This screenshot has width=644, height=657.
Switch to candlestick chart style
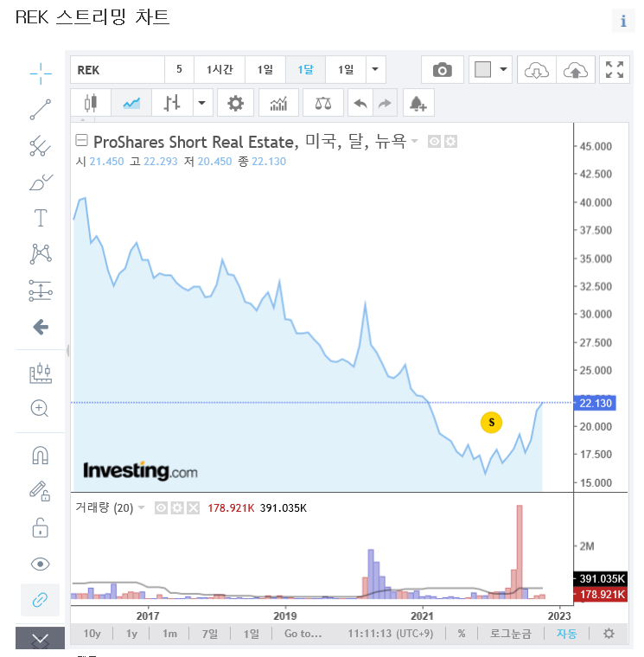click(x=91, y=103)
